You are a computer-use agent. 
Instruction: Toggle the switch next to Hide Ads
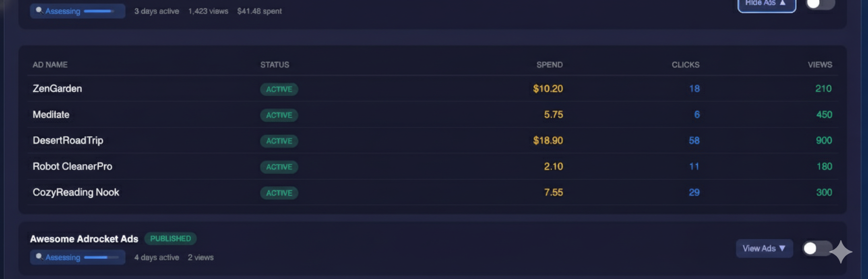click(x=821, y=4)
